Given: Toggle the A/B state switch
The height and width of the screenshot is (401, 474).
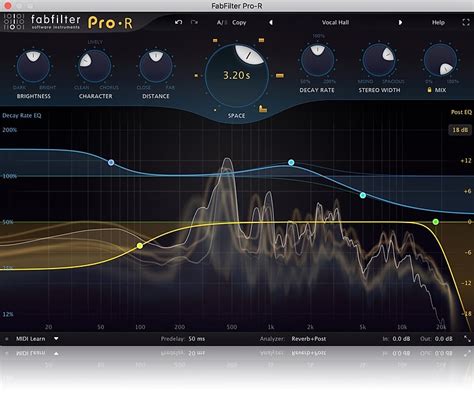Looking at the screenshot, I should [221, 22].
